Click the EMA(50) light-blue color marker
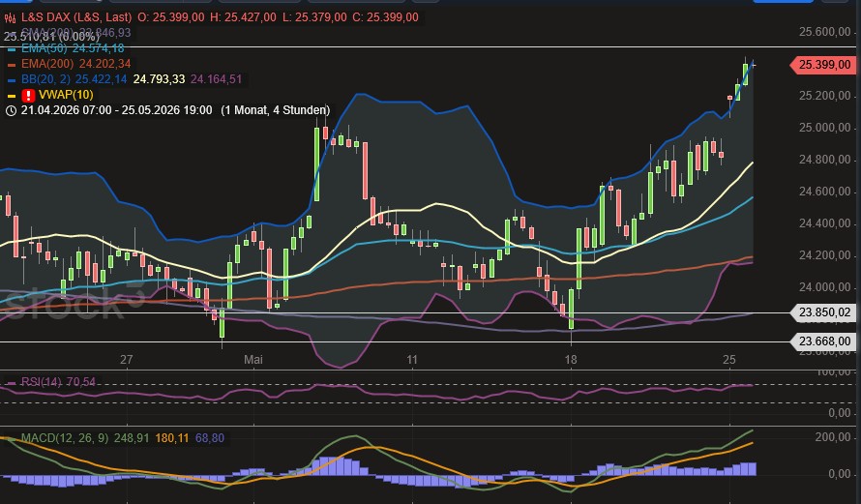The width and height of the screenshot is (861, 504). (x=12, y=49)
